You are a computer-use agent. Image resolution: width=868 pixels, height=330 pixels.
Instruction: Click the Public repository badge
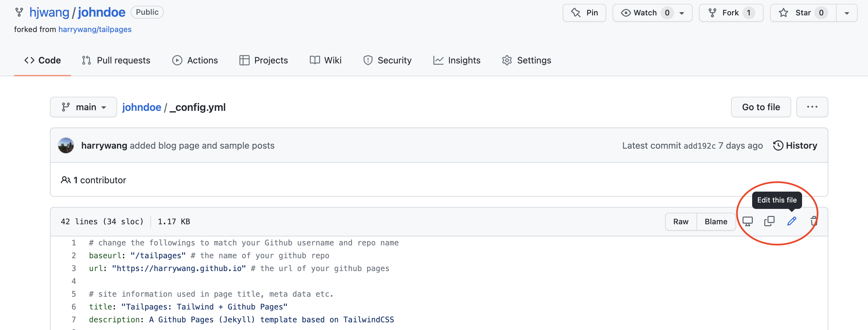(147, 12)
